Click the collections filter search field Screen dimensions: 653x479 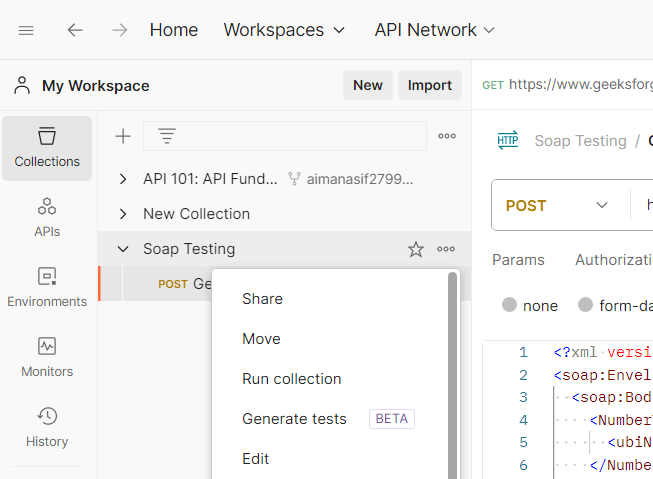click(285, 136)
